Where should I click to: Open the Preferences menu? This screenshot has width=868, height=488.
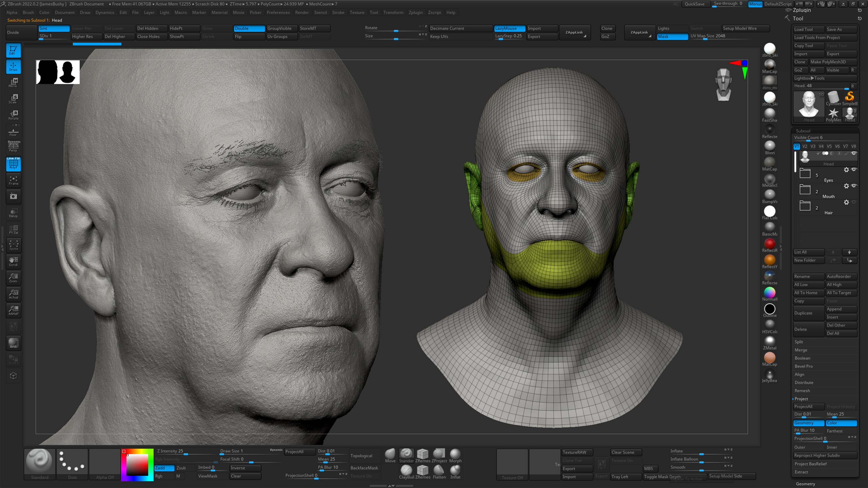coord(278,12)
